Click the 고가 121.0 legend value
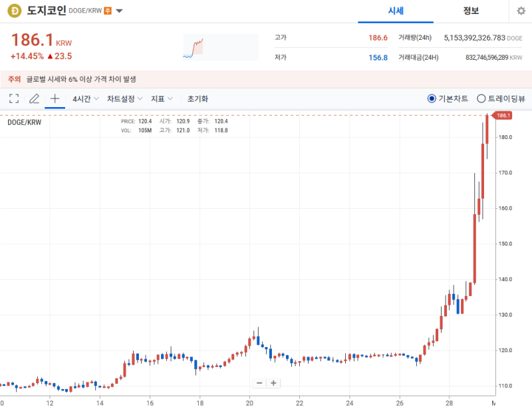Screen dimensions: 532x409 (x=183, y=130)
